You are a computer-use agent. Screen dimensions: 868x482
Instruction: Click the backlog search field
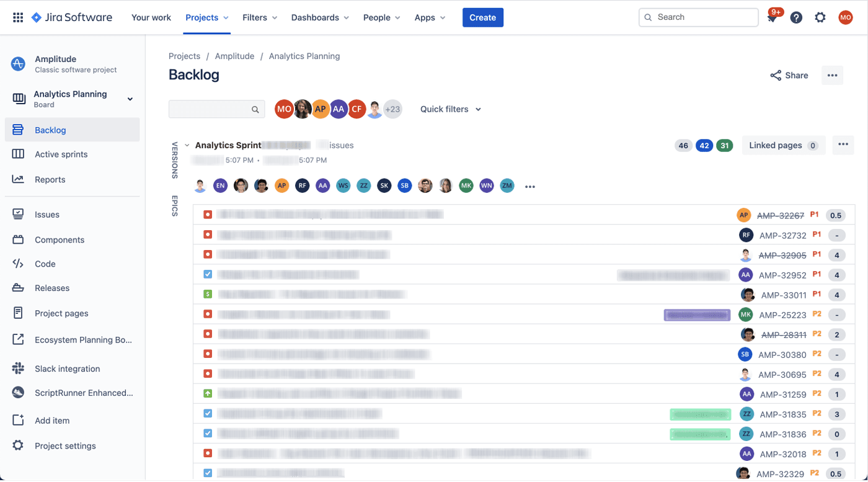[x=211, y=109]
